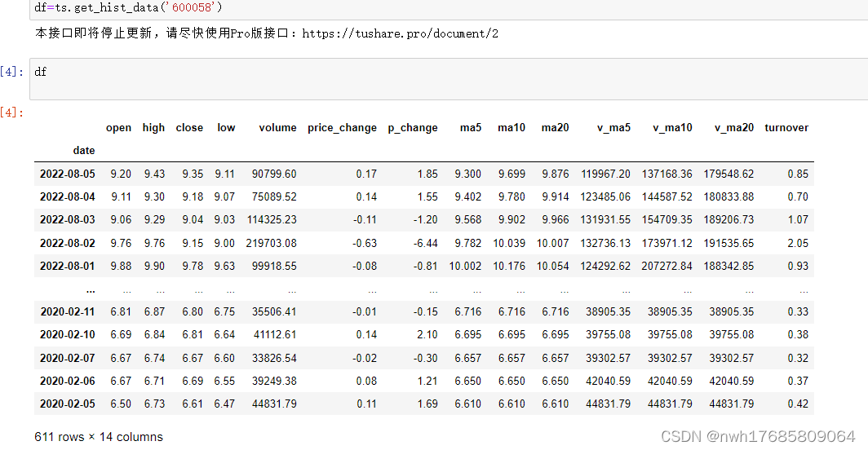Click row label 2020-02-07
868x450 pixels.
68,358
